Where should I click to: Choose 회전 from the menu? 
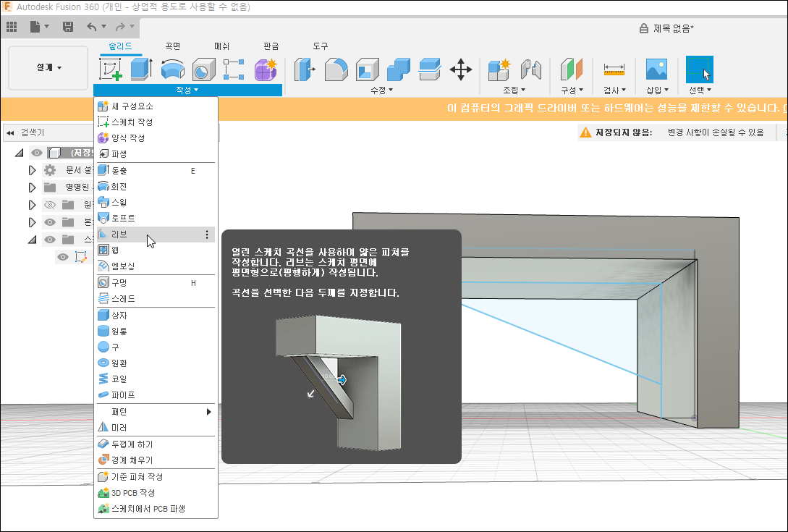(156, 187)
